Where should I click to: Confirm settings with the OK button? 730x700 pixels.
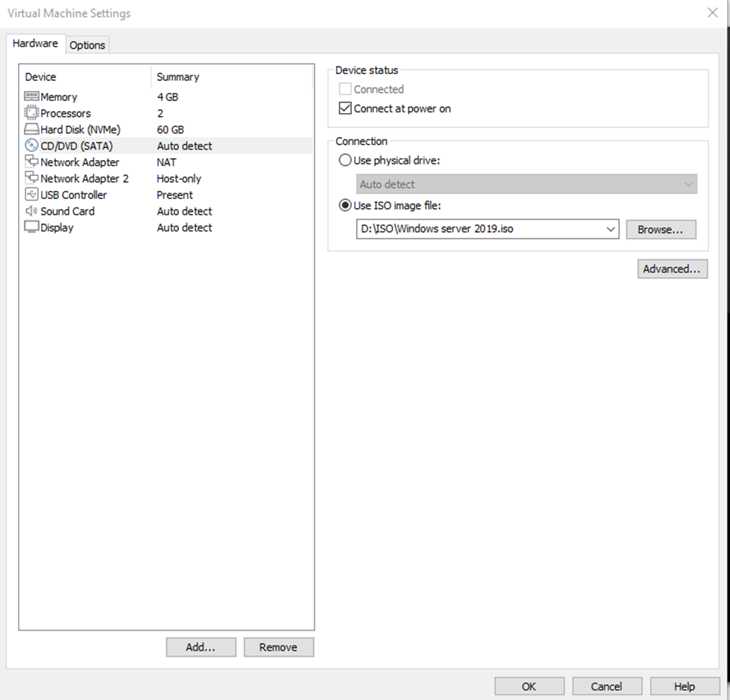[529, 687]
